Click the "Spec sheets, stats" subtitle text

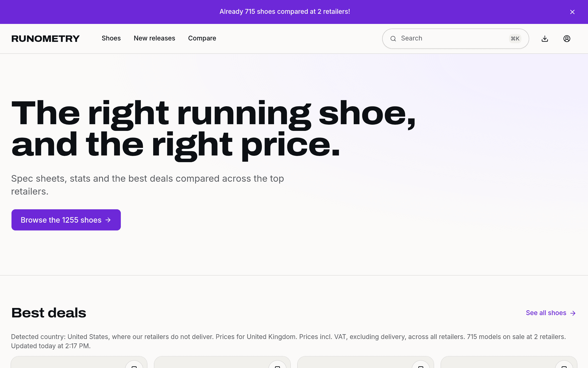tap(147, 185)
